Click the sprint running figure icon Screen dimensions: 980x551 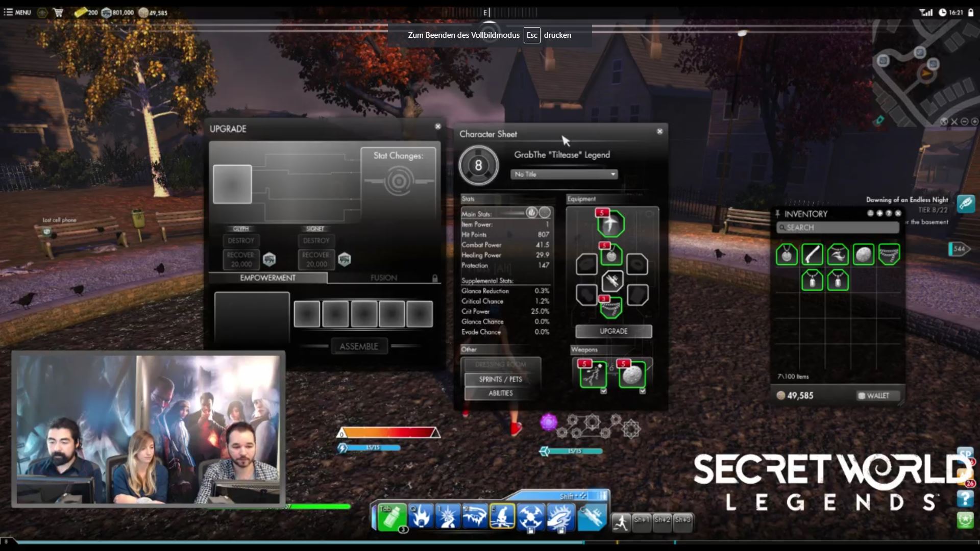tap(621, 522)
